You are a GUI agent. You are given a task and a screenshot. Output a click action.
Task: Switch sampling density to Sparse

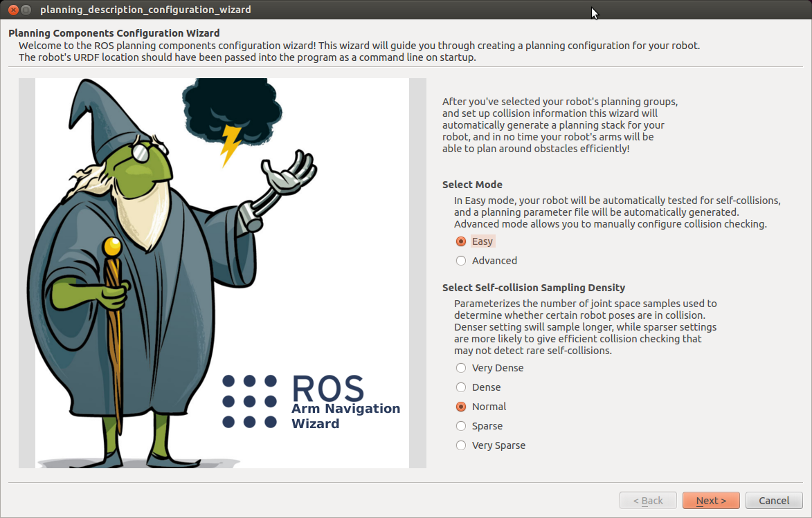(x=461, y=426)
